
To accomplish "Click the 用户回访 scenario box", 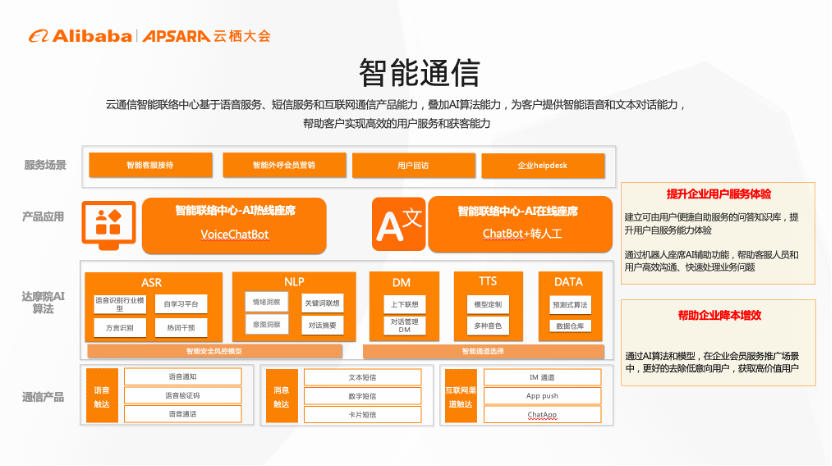I will (x=412, y=165).
